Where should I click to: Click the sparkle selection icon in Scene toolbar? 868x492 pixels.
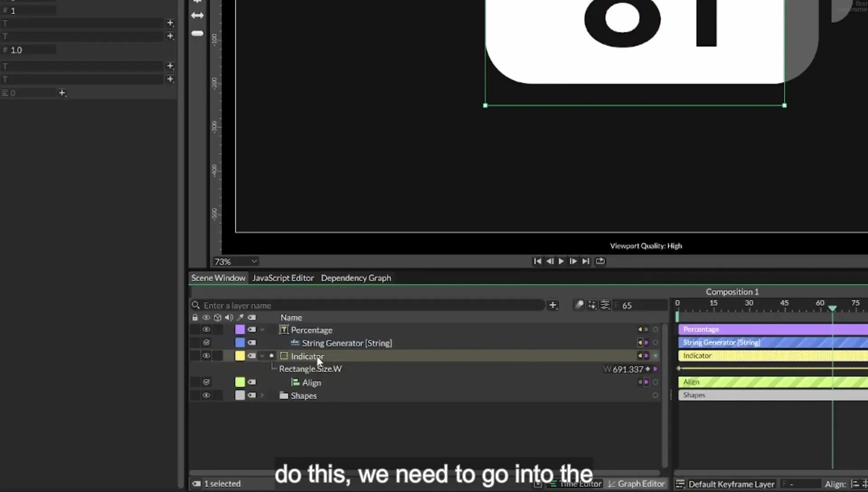click(592, 305)
